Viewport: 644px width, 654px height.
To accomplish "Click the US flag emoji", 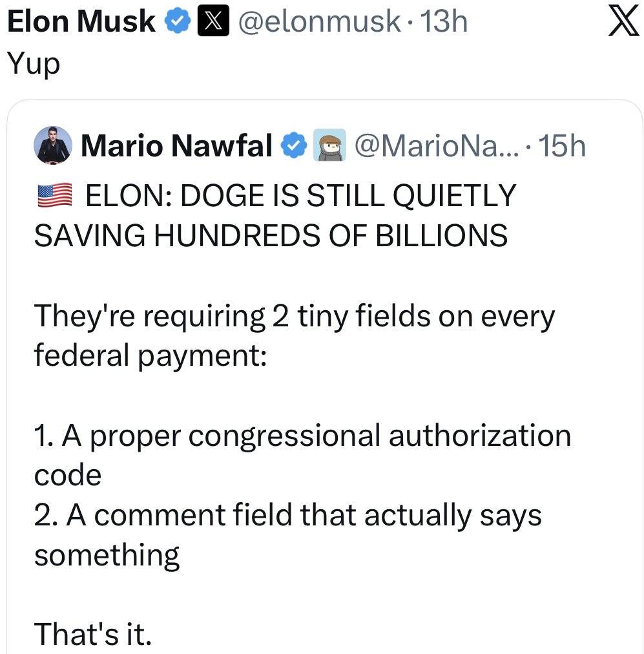I will pos(54,195).
